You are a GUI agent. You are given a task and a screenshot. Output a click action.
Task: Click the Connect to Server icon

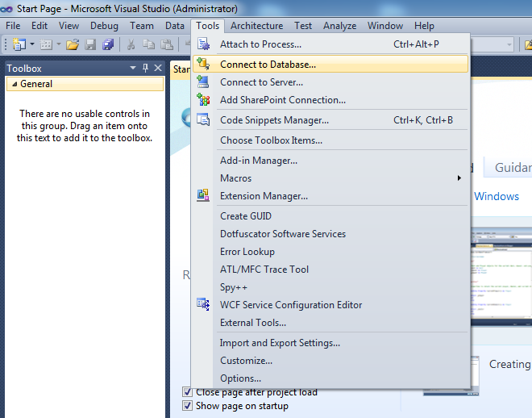pyautogui.click(x=203, y=82)
